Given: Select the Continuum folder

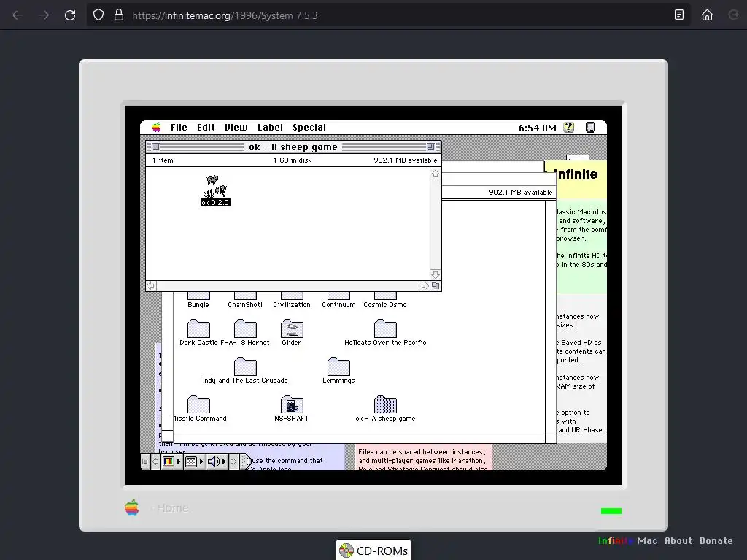Looking at the screenshot, I should click(338, 300).
